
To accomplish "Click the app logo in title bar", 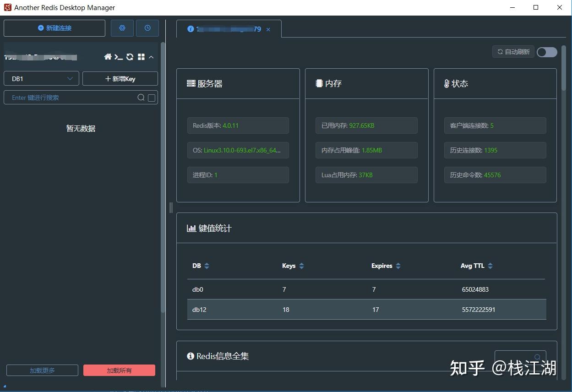I will [7, 7].
